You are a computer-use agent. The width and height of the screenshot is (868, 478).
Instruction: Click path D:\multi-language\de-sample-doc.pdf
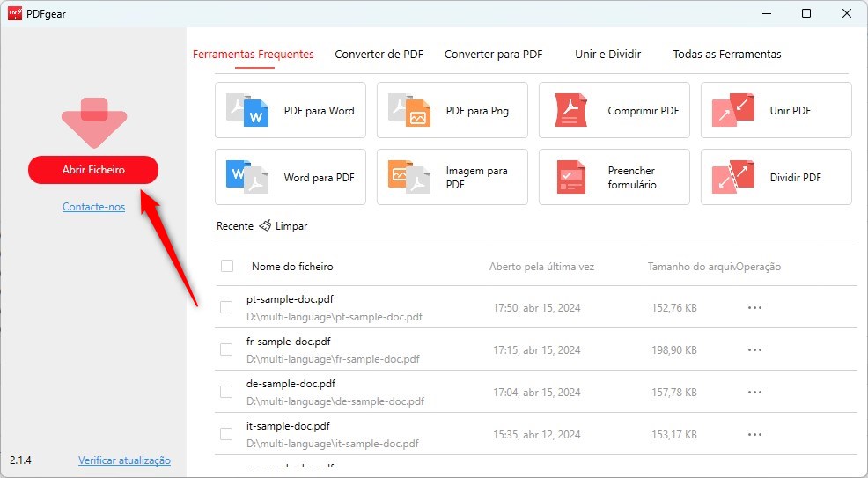[335, 401]
